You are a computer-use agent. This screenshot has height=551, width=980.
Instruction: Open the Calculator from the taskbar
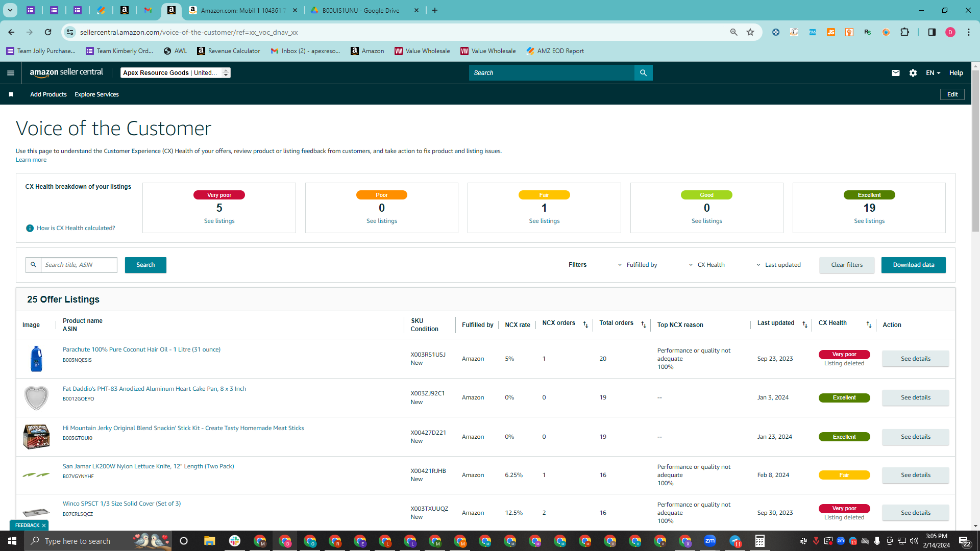point(760,541)
